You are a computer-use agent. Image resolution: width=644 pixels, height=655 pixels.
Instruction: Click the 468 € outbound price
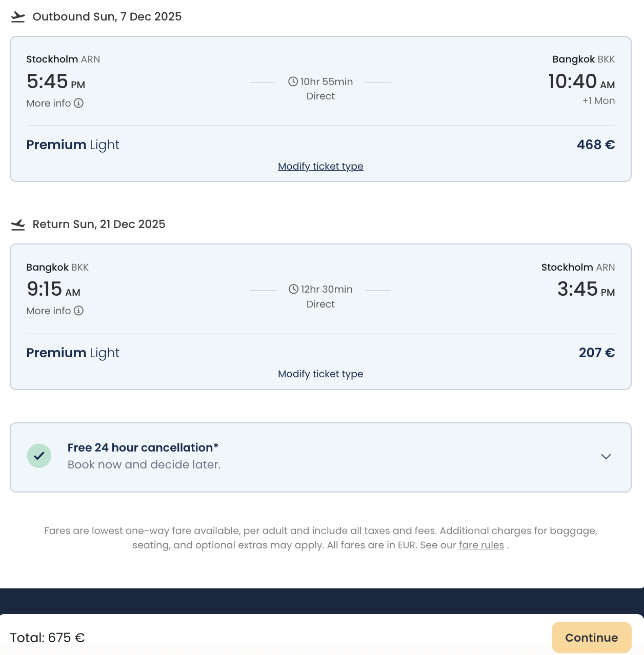pyautogui.click(x=595, y=145)
